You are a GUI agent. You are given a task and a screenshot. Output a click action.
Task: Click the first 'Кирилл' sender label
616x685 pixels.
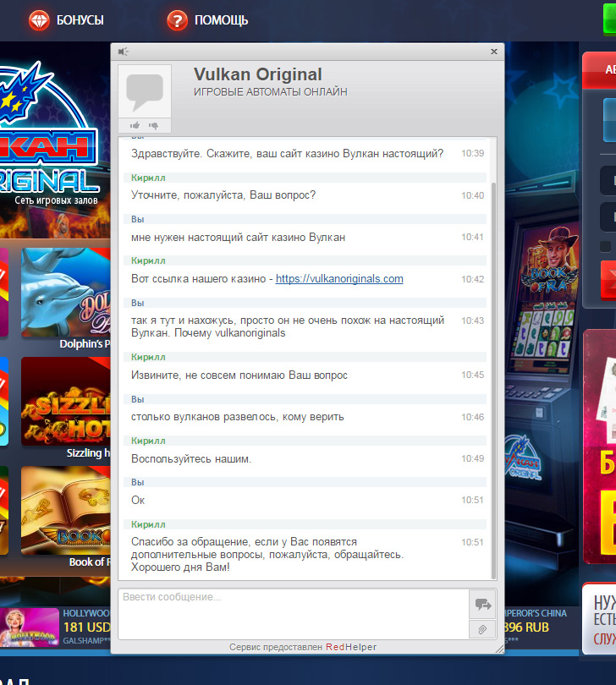[x=148, y=178]
